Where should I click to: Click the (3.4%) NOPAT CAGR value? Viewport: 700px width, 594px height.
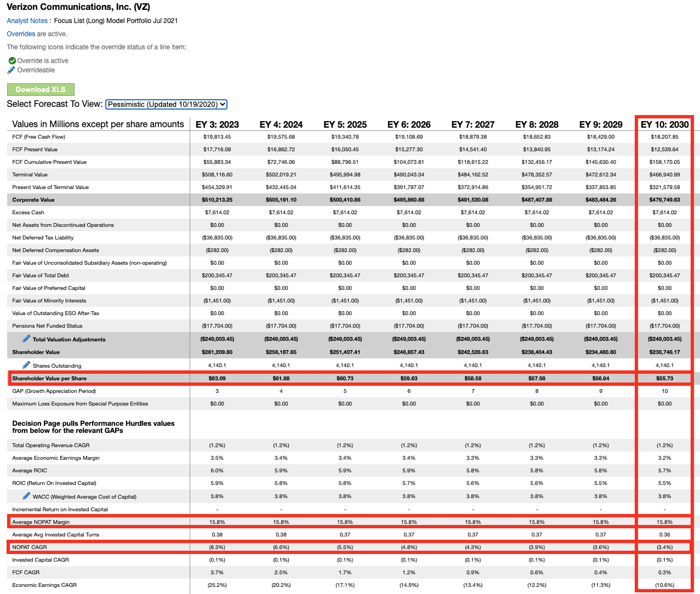point(664,547)
